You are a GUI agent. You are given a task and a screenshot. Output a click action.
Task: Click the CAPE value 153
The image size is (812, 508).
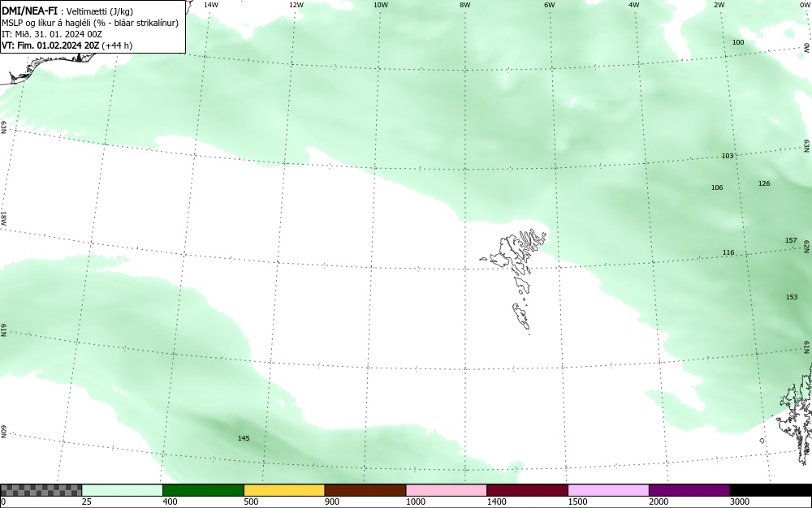coord(792,297)
